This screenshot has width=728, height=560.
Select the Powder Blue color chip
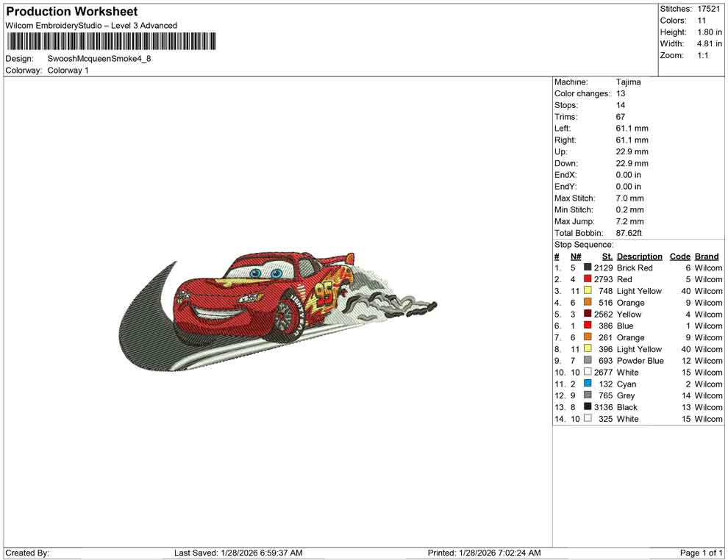(x=588, y=360)
